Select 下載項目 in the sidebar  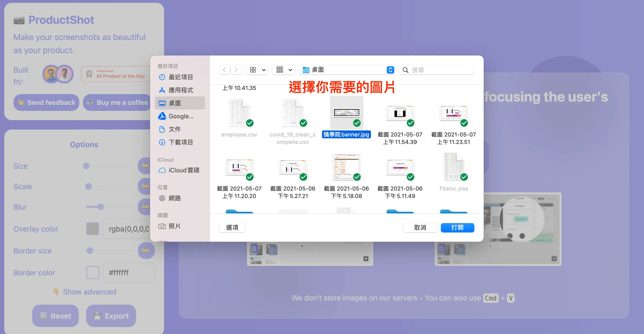click(180, 142)
